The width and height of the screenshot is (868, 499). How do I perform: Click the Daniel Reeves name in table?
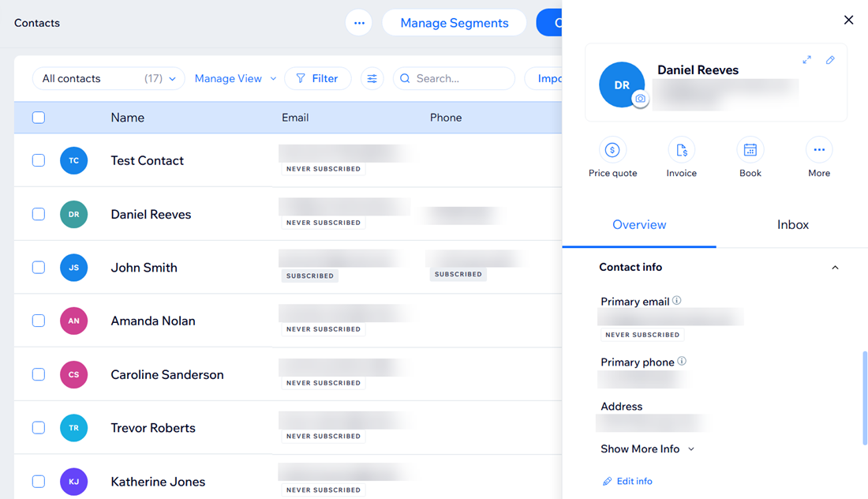151,214
